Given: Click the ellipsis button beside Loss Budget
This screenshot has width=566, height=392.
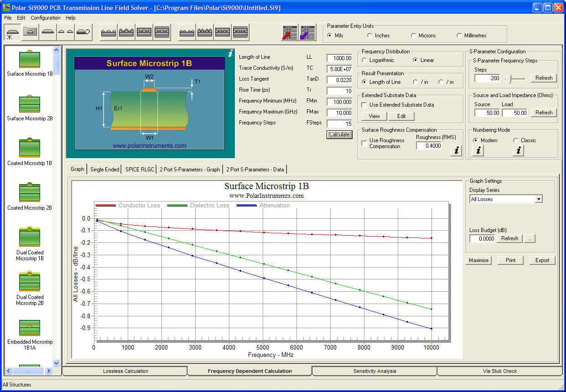Looking at the screenshot, I should 529,238.
